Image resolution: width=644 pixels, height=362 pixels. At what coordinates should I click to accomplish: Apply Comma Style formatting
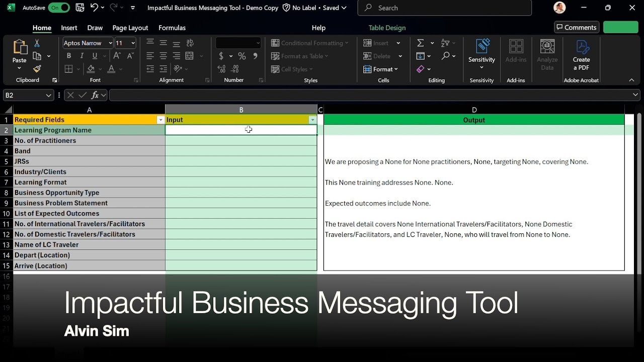255,56
